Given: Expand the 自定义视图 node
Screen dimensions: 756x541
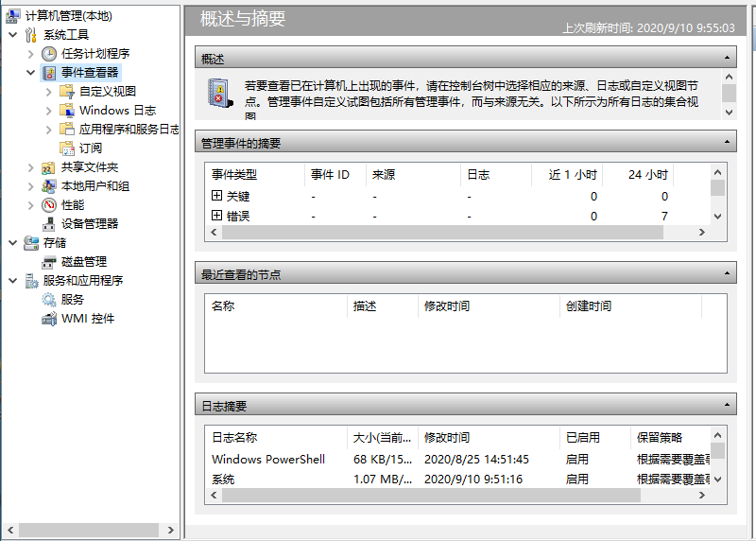Looking at the screenshot, I should 49,92.
